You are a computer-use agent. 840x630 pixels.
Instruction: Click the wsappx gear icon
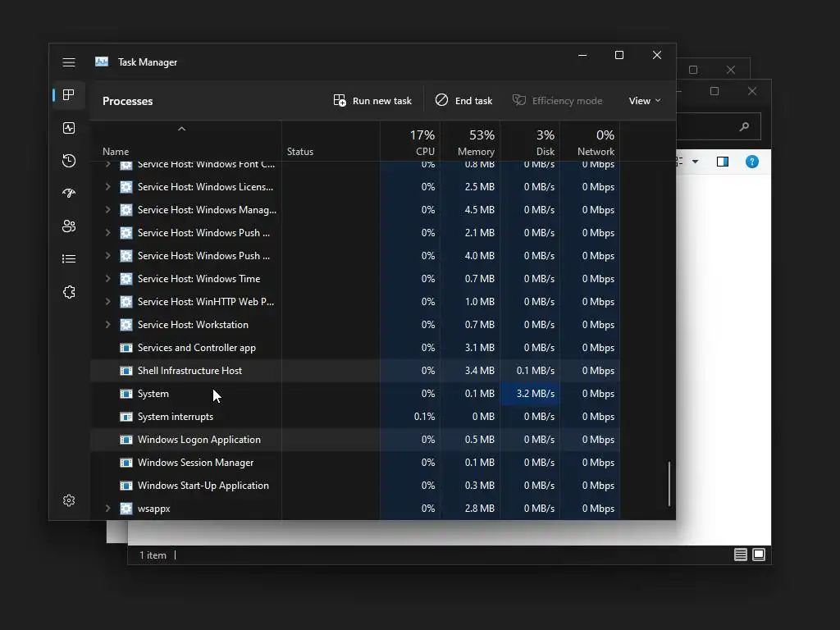coord(126,509)
